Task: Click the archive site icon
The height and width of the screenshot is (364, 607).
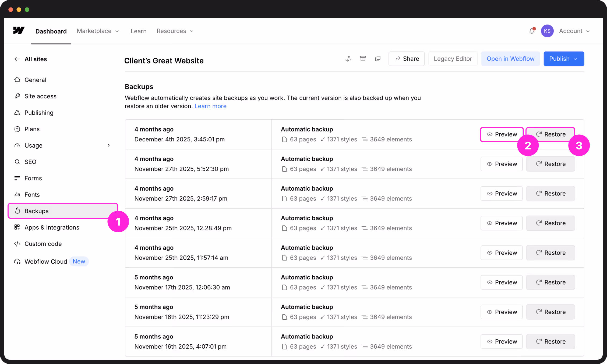Action: [x=363, y=59]
